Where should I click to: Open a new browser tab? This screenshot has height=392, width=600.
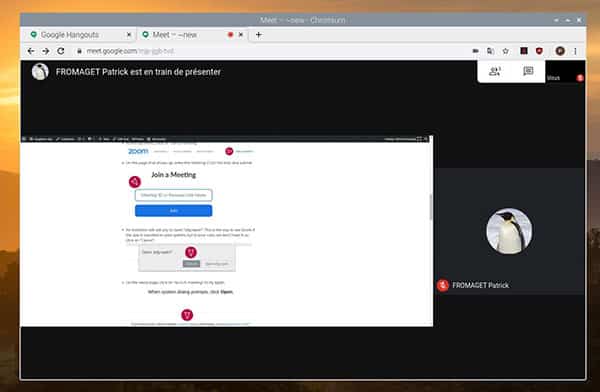(259, 35)
